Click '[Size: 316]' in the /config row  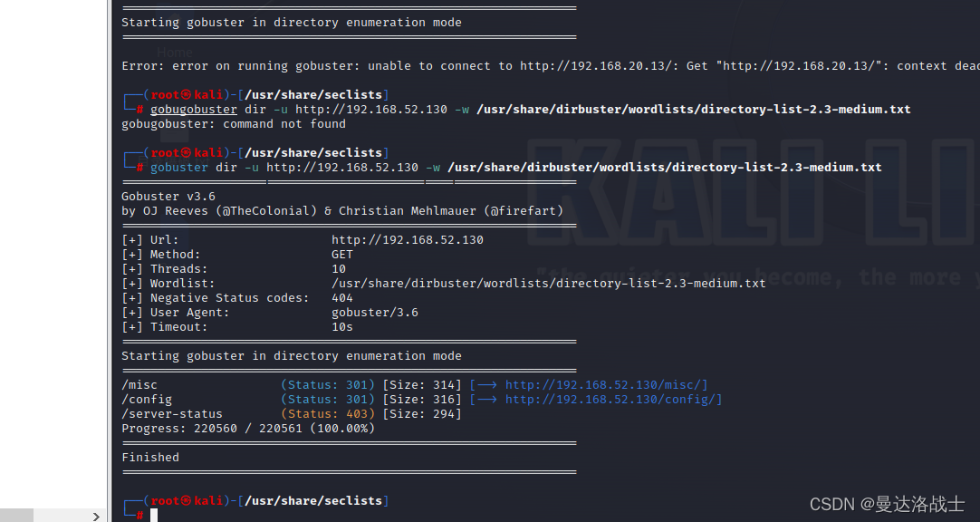click(x=422, y=400)
